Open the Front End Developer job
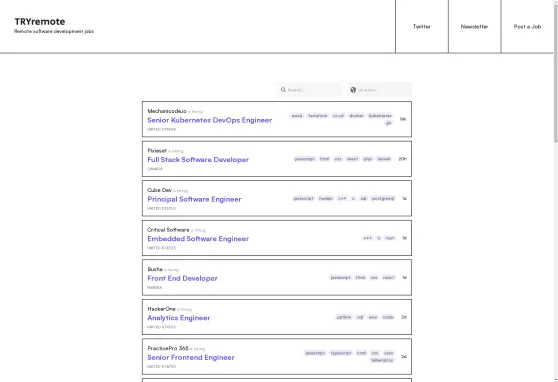The image size is (558, 382). [183, 278]
